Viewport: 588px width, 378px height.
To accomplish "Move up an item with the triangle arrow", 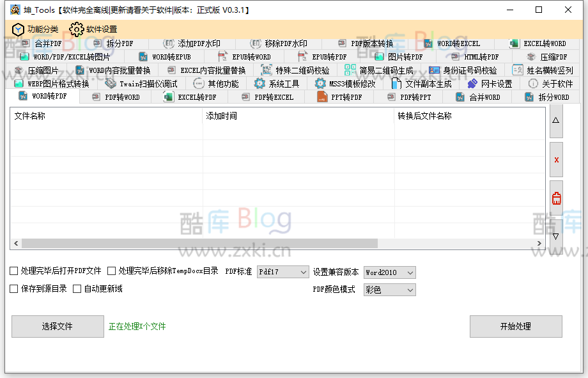I will (x=555, y=120).
